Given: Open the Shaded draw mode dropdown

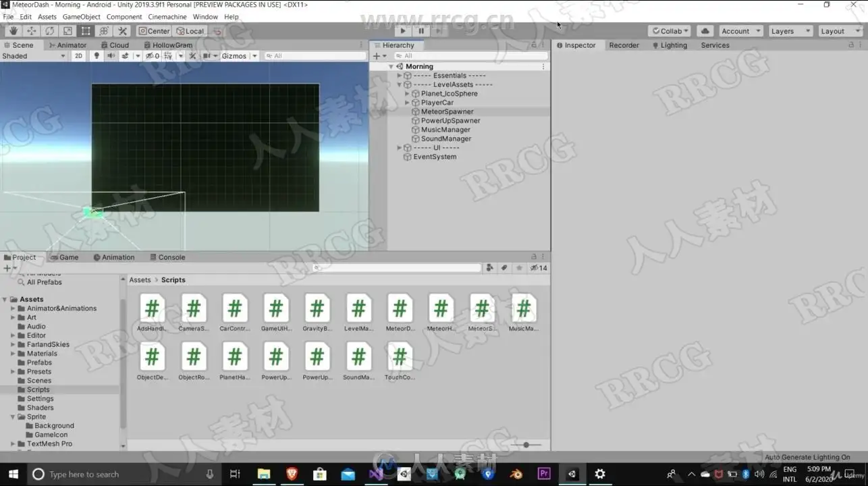Looking at the screenshot, I should (34, 56).
